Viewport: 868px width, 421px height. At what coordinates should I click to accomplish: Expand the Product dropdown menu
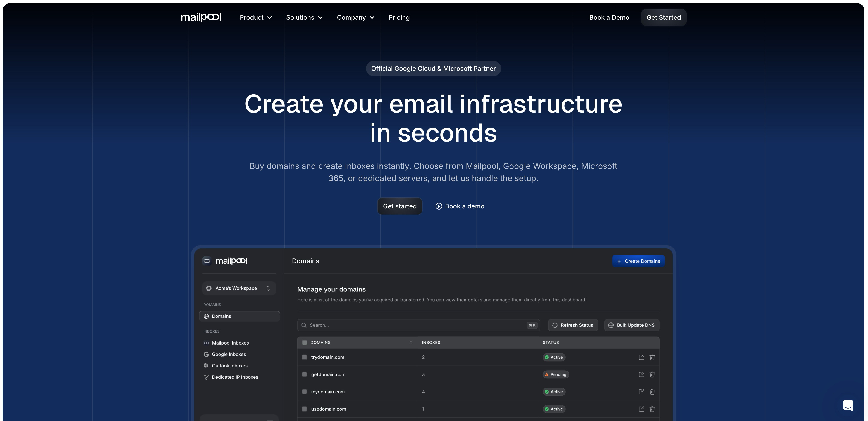point(255,17)
